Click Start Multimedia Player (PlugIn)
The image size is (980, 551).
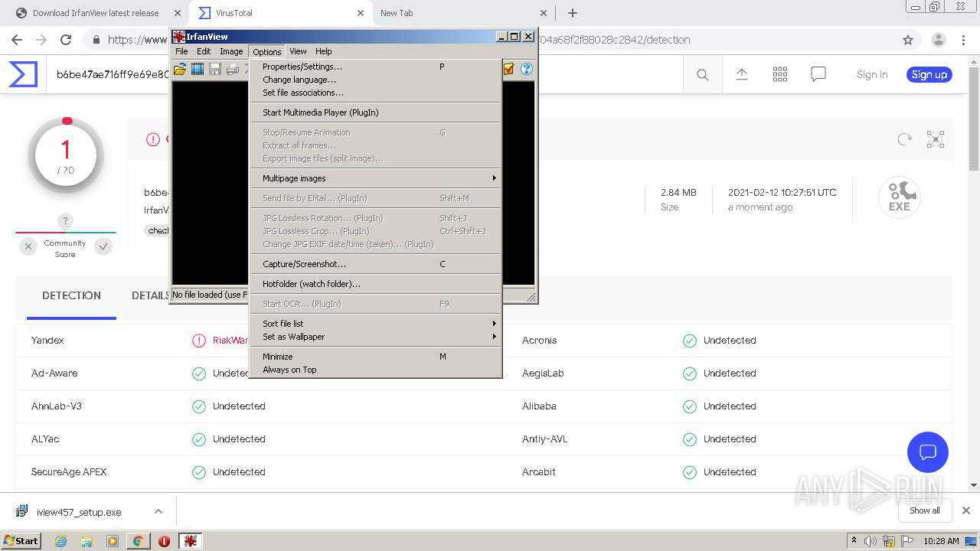tap(376, 112)
